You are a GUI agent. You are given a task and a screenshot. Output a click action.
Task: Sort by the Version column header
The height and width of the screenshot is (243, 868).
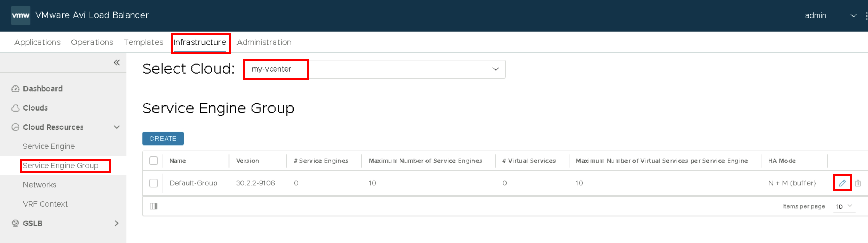pyautogui.click(x=248, y=161)
